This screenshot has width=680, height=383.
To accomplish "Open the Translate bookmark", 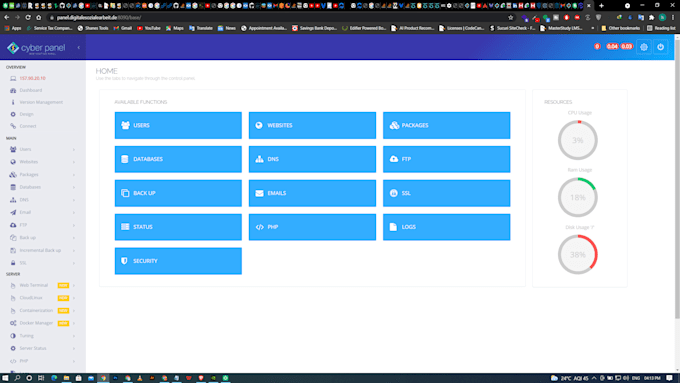I will click(201, 28).
